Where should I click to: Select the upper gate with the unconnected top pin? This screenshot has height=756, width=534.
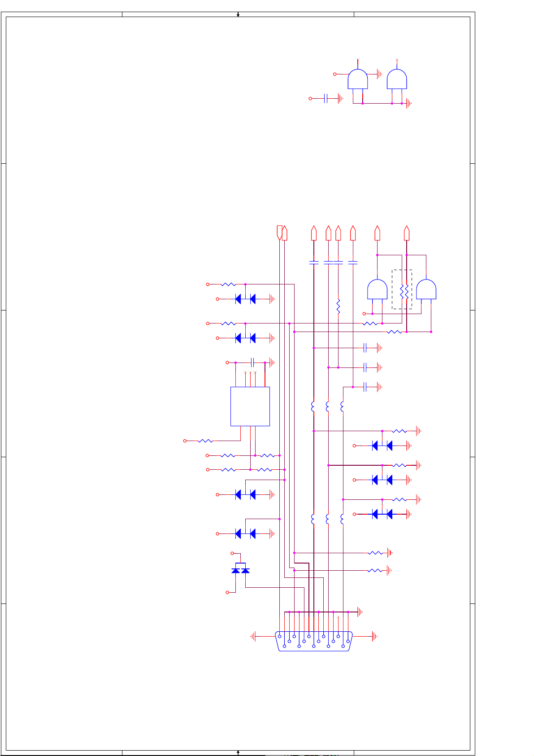(397, 79)
